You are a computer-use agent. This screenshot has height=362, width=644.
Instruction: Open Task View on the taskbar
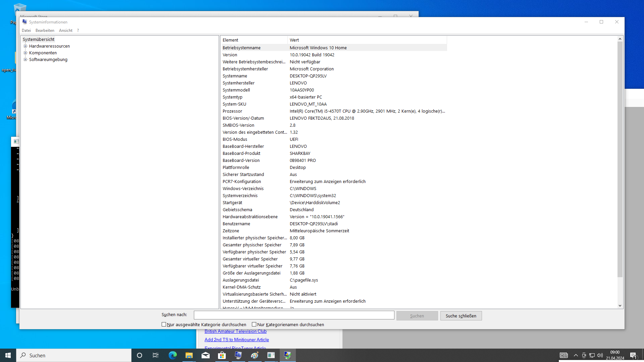[x=156, y=355]
